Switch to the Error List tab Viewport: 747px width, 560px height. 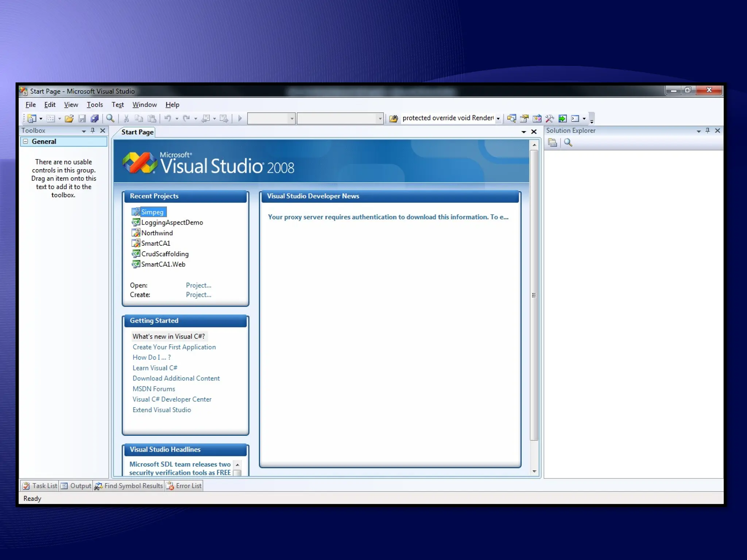[x=184, y=486]
